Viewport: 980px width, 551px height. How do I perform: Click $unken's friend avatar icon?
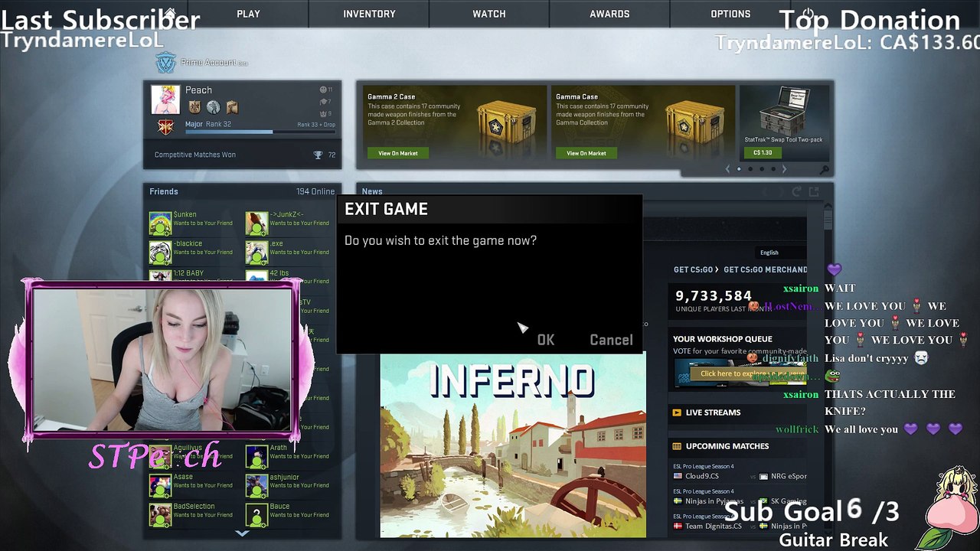pyautogui.click(x=160, y=223)
